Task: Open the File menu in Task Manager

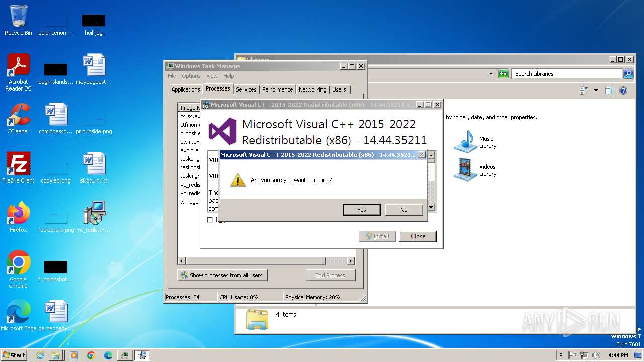Action: coord(172,76)
